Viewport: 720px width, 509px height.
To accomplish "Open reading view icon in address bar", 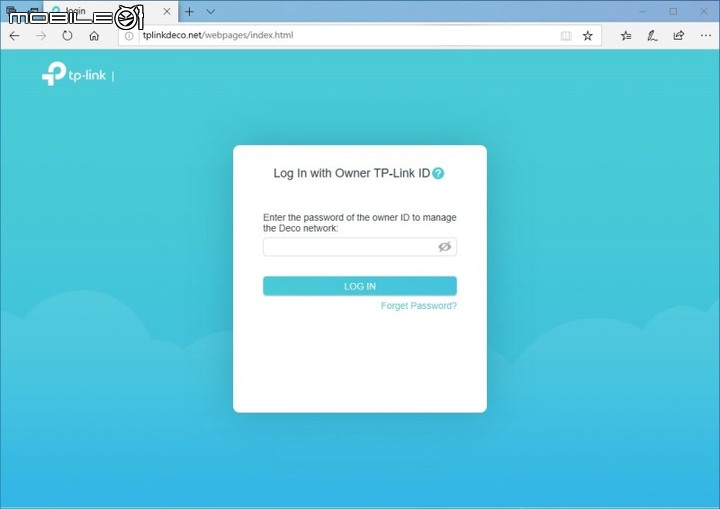I will click(566, 36).
